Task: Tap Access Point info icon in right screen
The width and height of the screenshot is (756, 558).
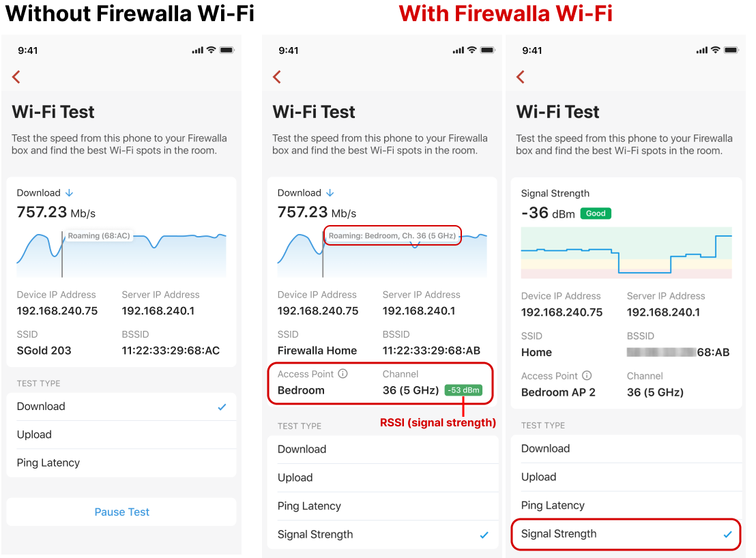Action: 587,376
